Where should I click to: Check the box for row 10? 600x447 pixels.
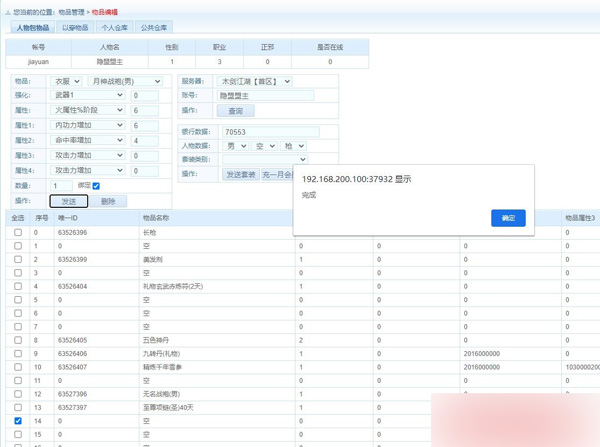pyautogui.click(x=18, y=367)
